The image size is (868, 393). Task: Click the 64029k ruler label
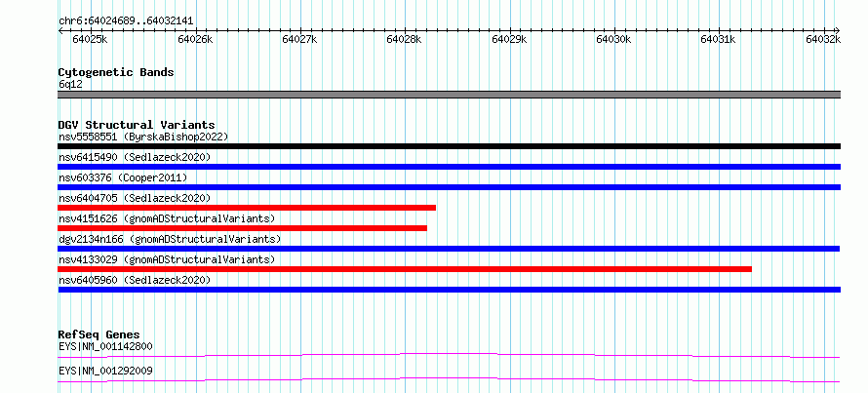pos(509,39)
